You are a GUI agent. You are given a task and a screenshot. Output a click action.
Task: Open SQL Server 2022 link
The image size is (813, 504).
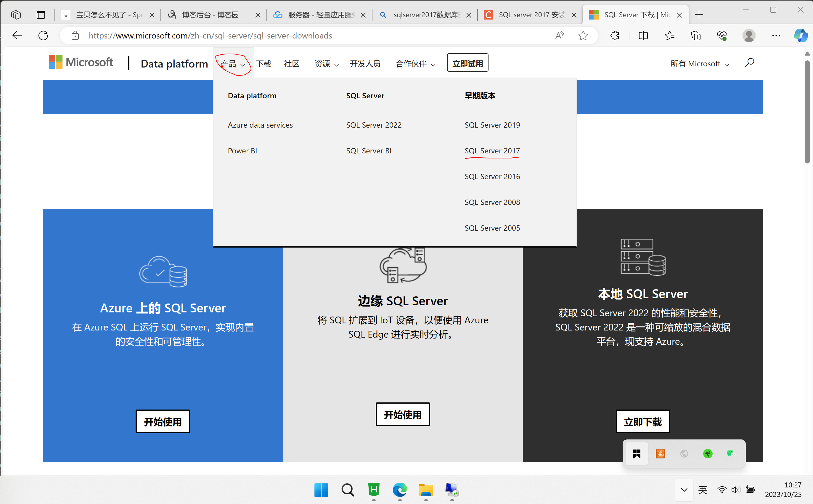374,125
